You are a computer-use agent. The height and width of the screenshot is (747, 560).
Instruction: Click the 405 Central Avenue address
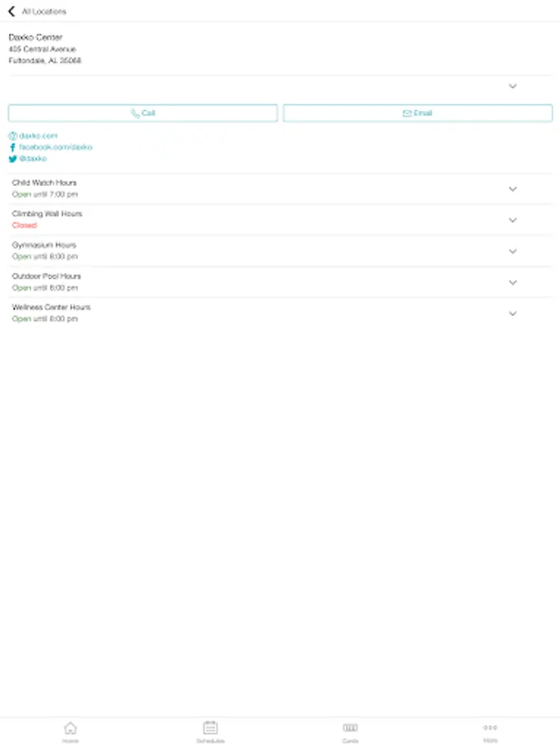coord(42,49)
